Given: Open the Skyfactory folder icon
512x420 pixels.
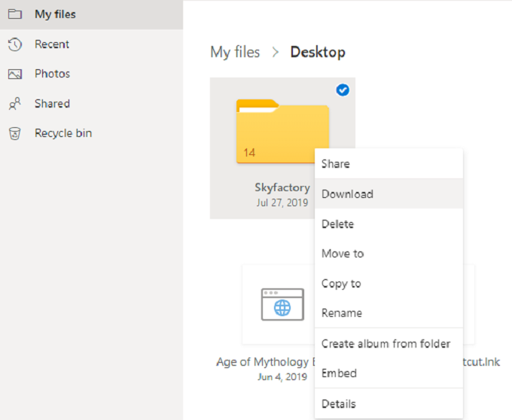Looking at the screenshot, I should 283,131.
